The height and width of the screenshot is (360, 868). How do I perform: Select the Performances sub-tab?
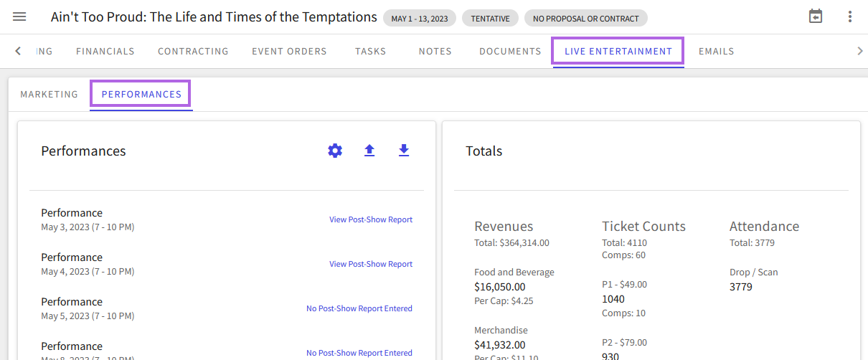point(141,95)
